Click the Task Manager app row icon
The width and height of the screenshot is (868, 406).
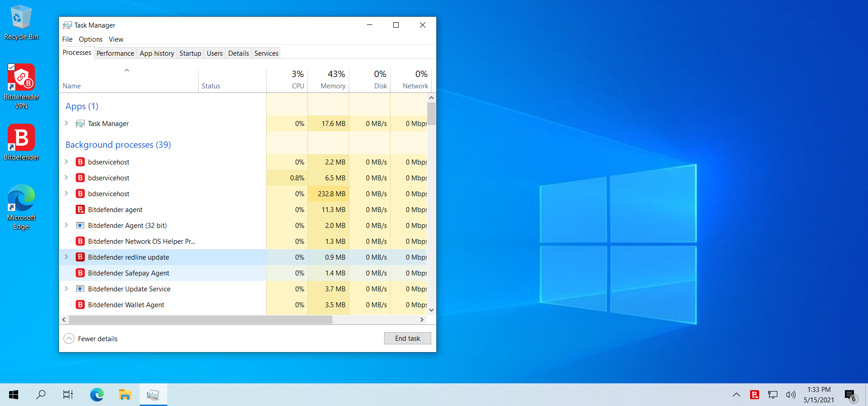(80, 123)
